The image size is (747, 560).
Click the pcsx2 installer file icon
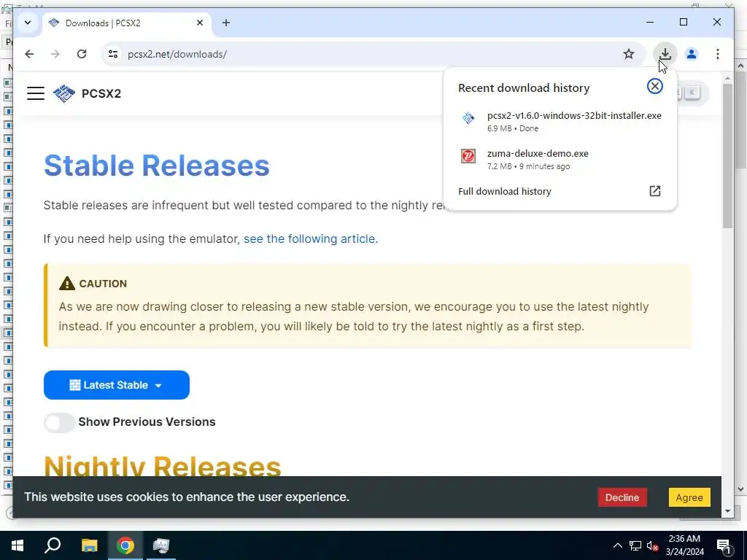[x=468, y=118]
